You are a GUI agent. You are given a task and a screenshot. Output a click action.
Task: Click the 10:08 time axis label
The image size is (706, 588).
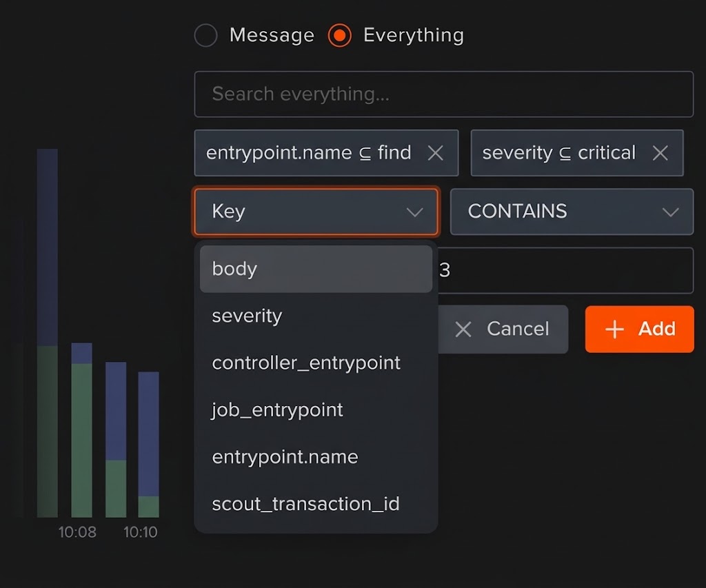pos(77,532)
